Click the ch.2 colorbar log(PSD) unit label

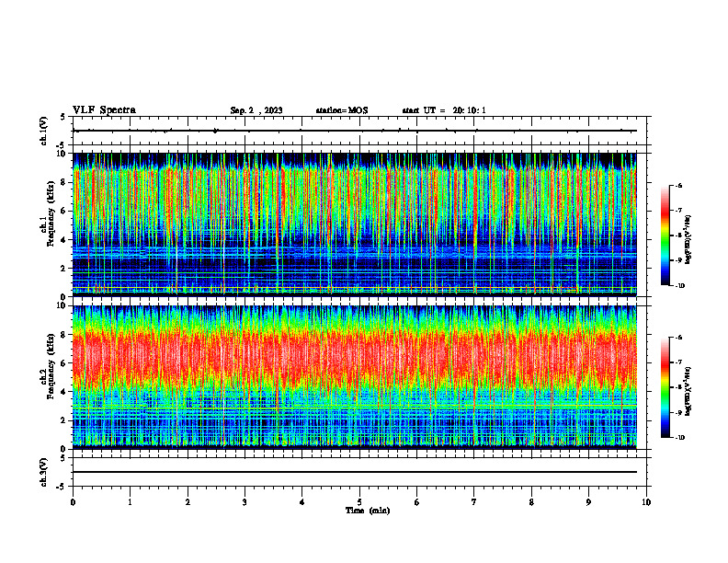tap(688, 391)
